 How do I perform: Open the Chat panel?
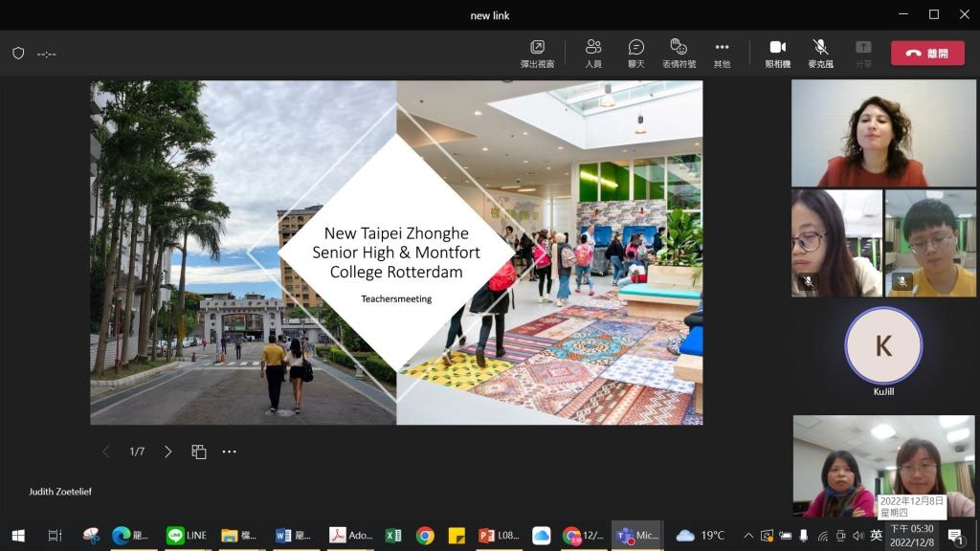pos(635,54)
